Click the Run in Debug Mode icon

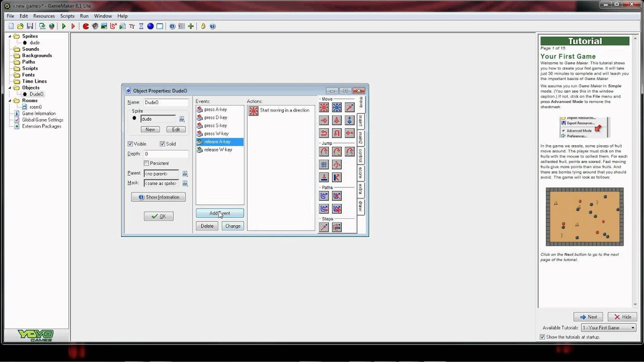click(x=73, y=26)
